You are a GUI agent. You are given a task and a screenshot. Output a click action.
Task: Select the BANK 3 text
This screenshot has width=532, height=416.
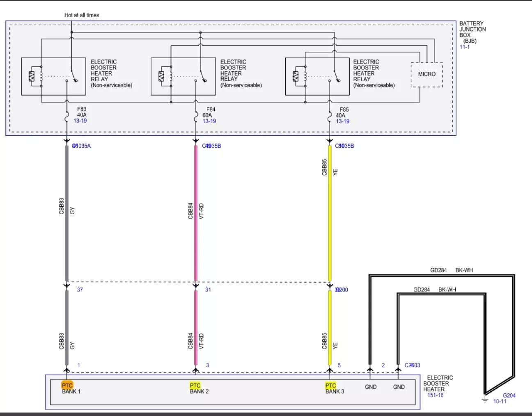pos(335,391)
